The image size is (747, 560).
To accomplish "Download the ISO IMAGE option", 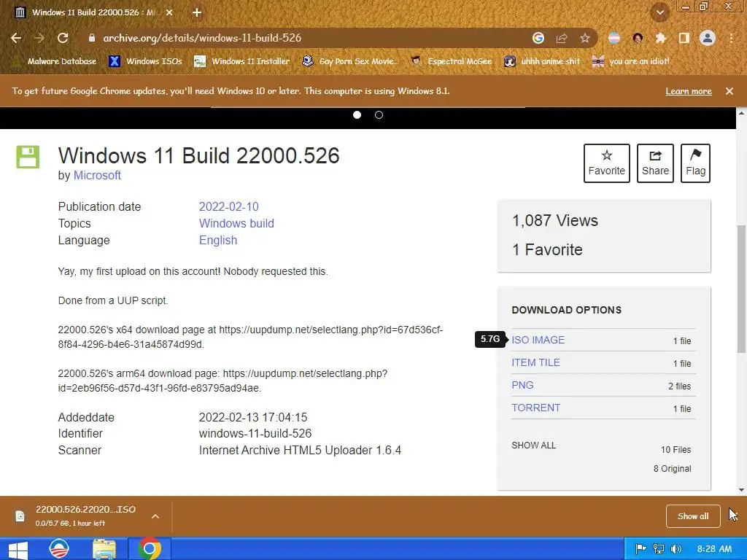I will [538, 340].
